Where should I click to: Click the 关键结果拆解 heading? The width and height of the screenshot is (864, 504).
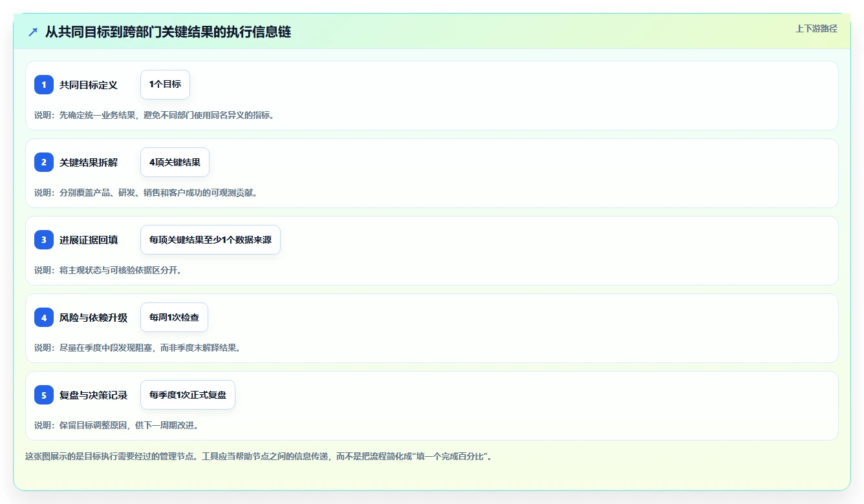89,162
